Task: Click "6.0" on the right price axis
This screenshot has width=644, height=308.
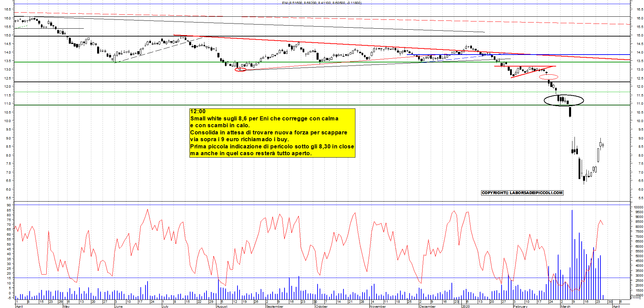Action: point(641,189)
